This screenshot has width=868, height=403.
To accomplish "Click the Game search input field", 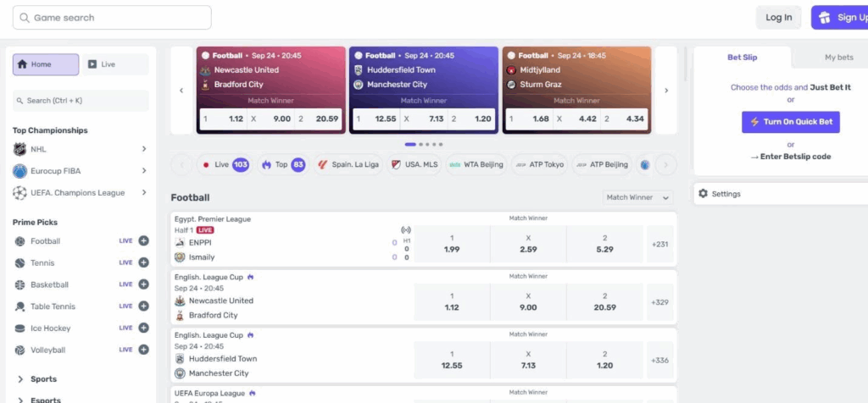I will click(112, 18).
